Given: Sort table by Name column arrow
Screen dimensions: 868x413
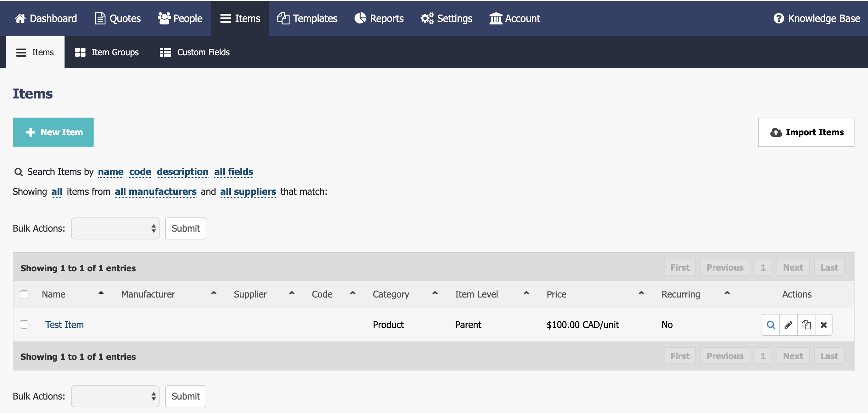Looking at the screenshot, I should [x=101, y=293].
